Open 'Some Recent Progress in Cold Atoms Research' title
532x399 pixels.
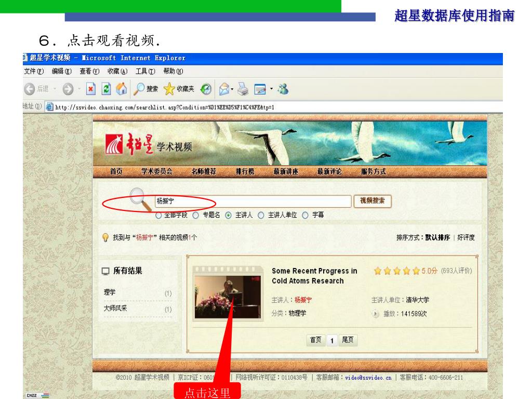pyautogui.click(x=314, y=276)
